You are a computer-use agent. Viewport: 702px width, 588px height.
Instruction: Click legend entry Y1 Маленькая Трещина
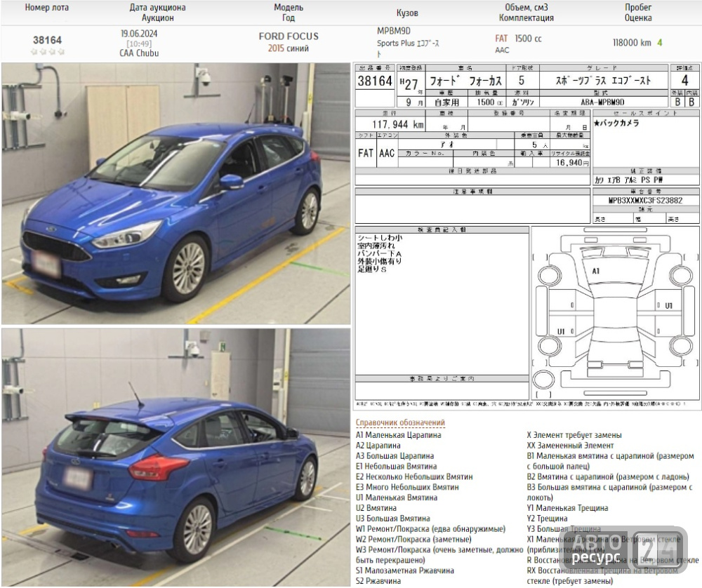pos(567,508)
